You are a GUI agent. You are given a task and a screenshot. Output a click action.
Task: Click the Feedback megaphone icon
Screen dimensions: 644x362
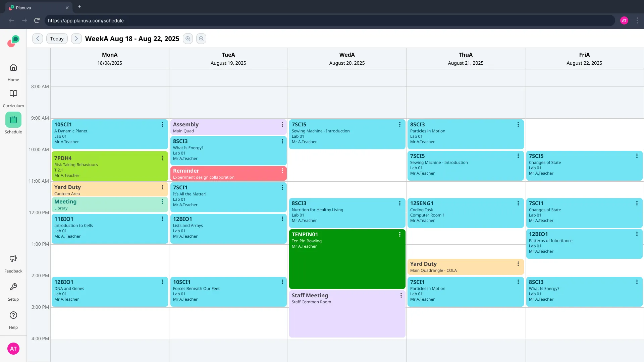[13, 259]
